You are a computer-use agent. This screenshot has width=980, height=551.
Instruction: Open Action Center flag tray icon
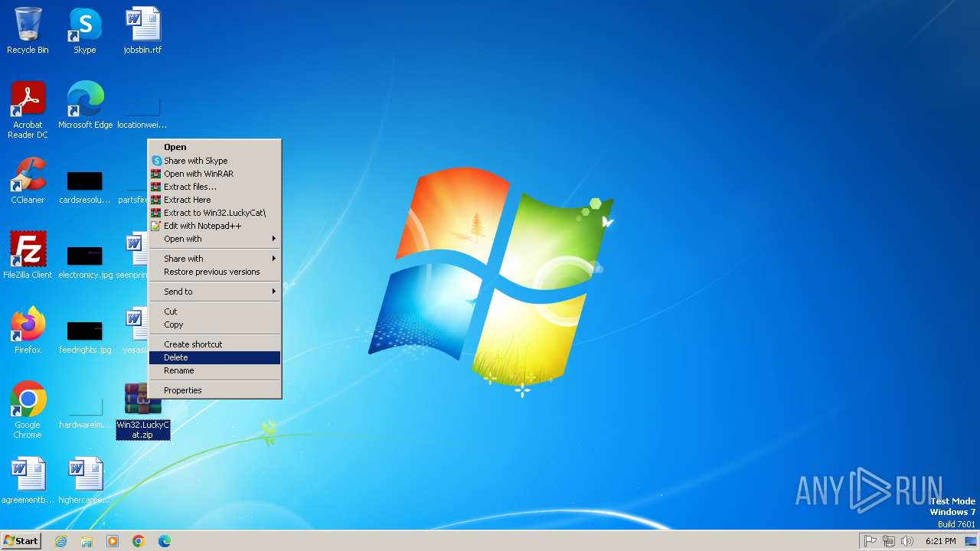(871, 541)
